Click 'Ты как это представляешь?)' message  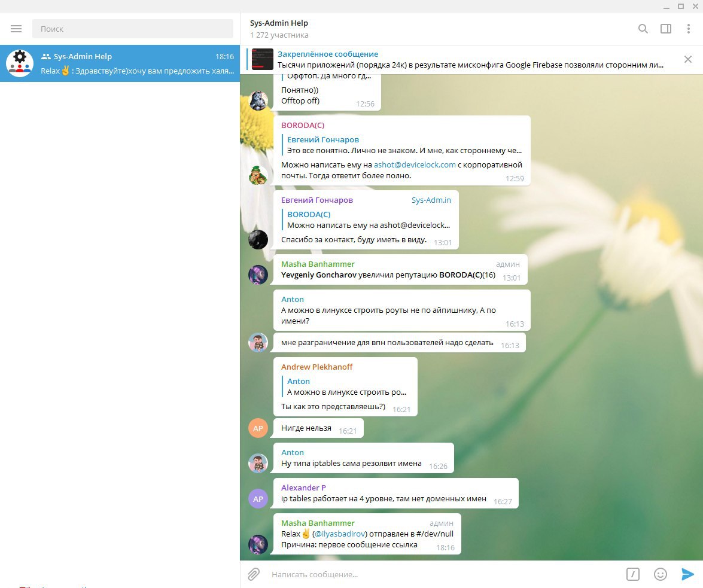(x=333, y=406)
